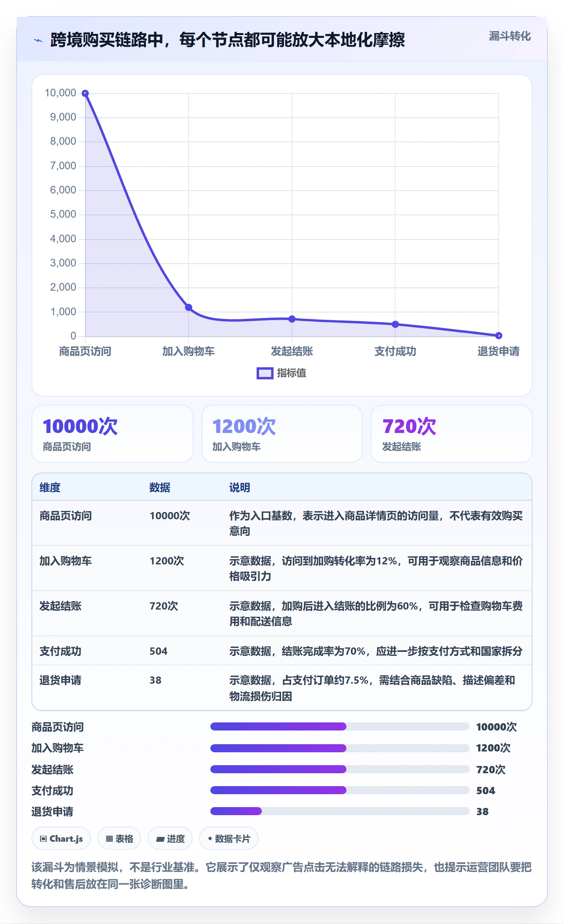The width and height of the screenshot is (564, 924).
Task: Click the lightning icon beside the page title
Action: (x=38, y=40)
